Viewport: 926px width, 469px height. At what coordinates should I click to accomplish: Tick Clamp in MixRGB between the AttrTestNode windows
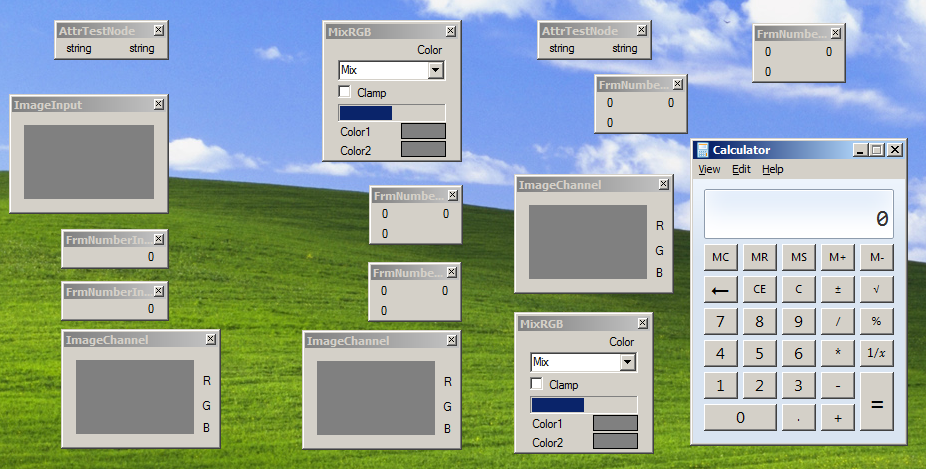tap(344, 92)
